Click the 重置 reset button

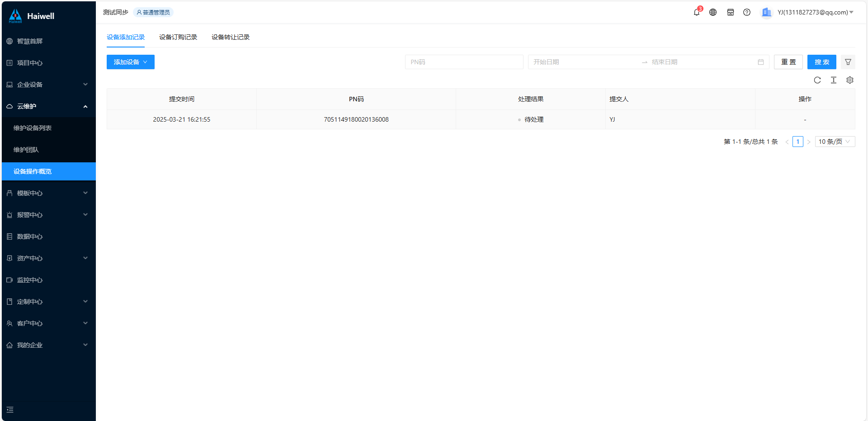788,62
